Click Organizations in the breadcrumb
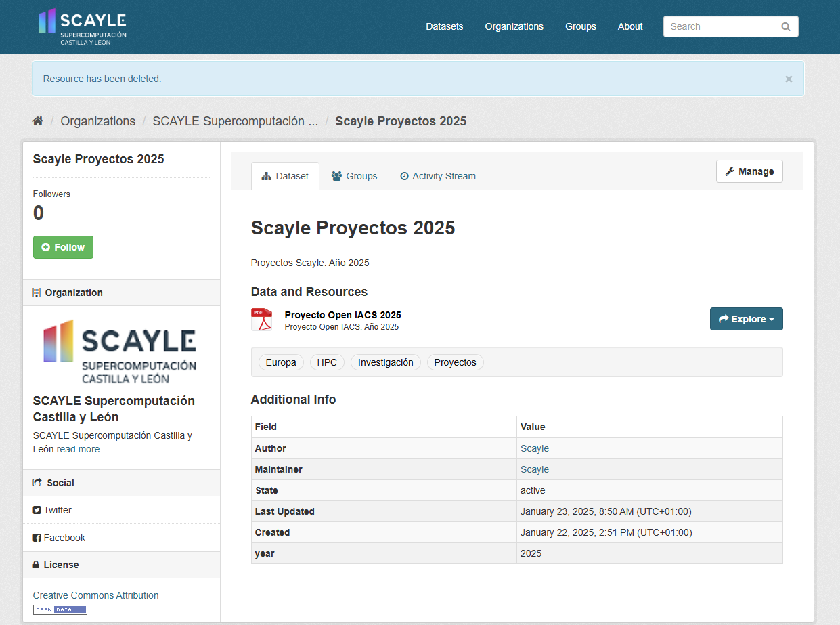Screen dimensions: 840x625 [98, 121]
